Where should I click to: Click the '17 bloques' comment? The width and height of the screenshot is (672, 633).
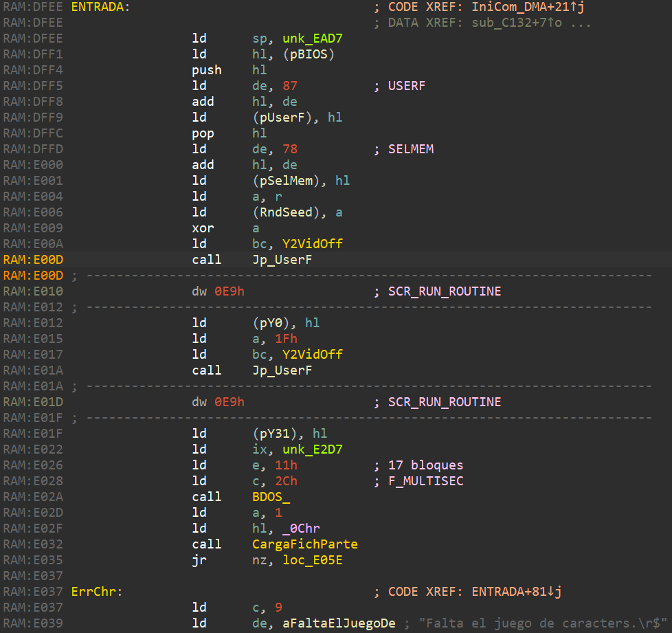click(425, 465)
